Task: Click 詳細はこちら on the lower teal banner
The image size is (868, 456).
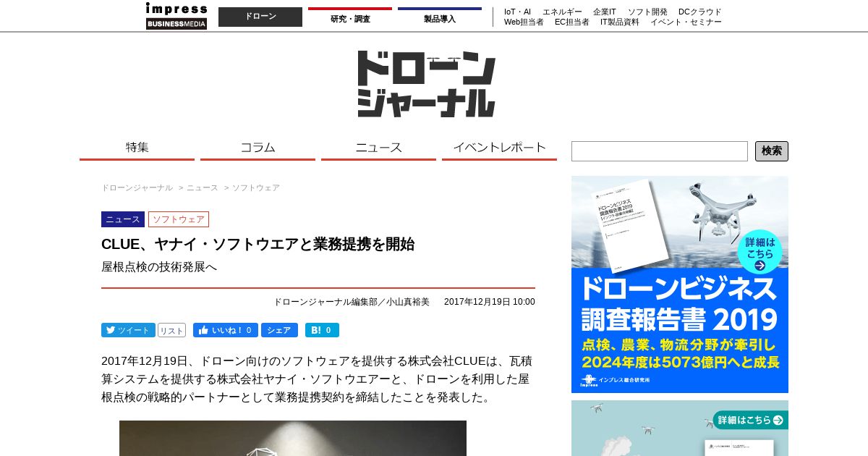Action: 749,420
